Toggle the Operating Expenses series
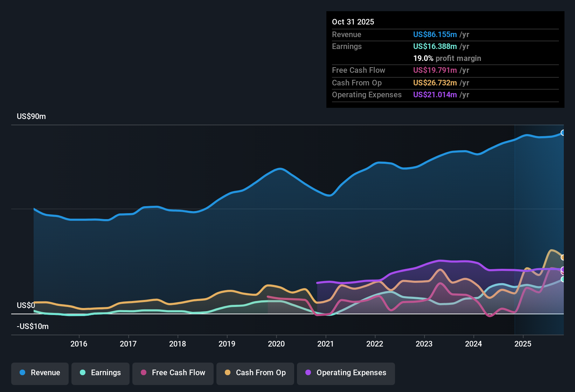This screenshot has width=575, height=392. click(x=346, y=373)
